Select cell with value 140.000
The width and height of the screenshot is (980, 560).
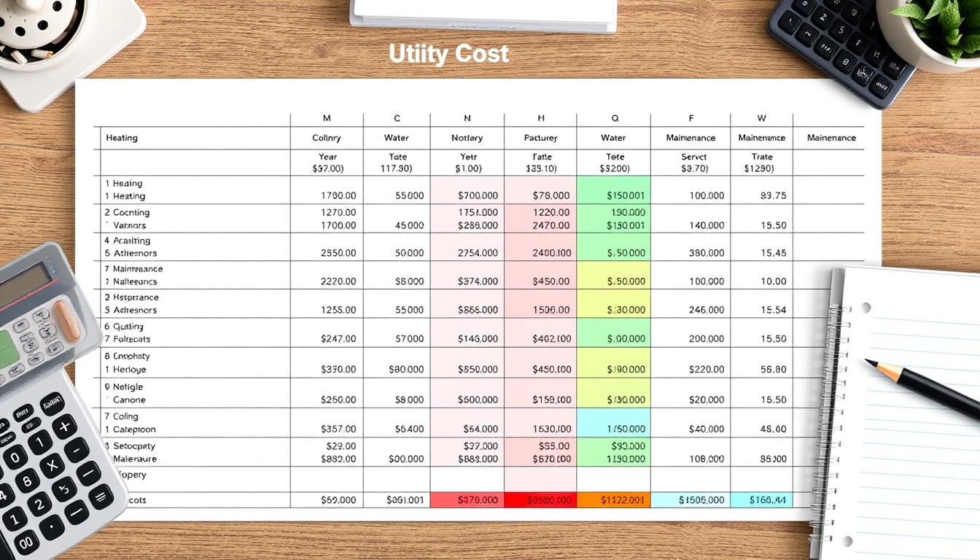click(707, 225)
